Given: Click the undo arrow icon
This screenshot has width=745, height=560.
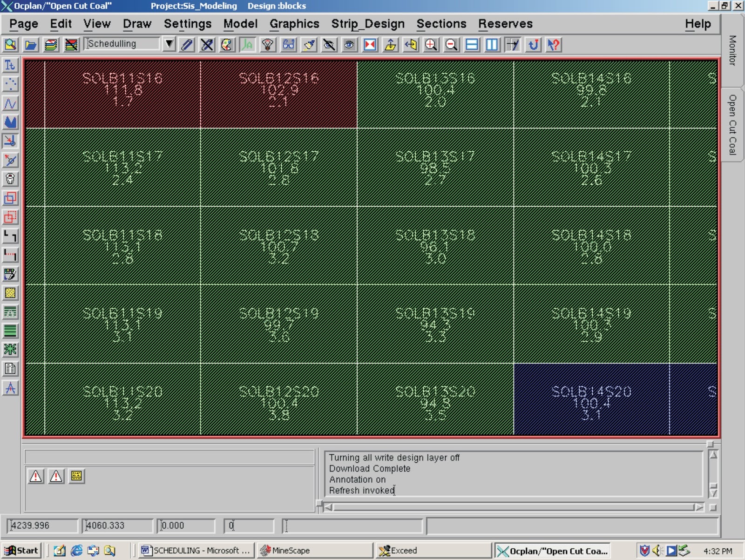Looking at the screenshot, I should click(x=533, y=45).
